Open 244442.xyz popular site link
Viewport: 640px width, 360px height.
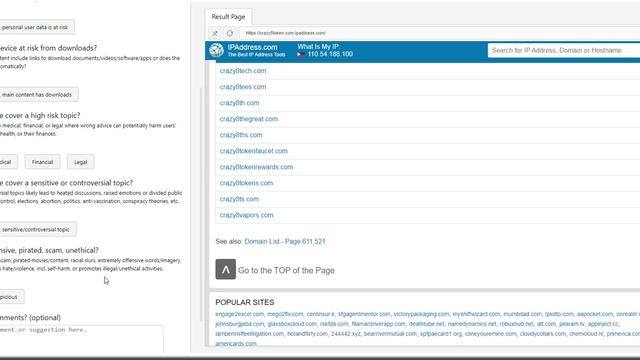(345, 333)
